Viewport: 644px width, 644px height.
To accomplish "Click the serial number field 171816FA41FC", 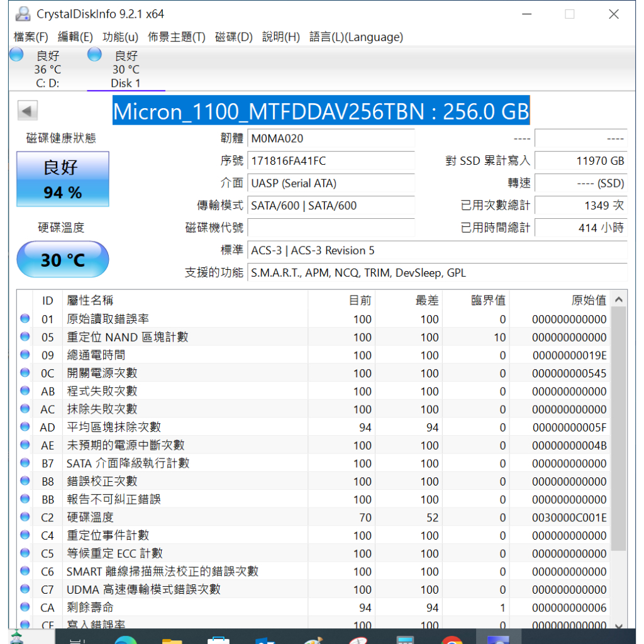I will pyautogui.click(x=331, y=161).
